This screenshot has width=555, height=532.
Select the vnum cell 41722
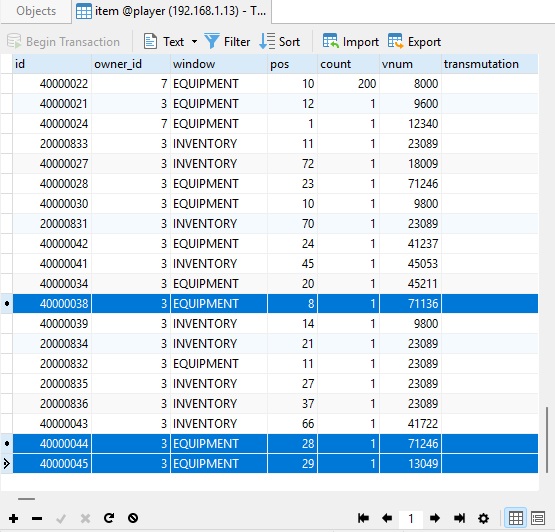point(411,424)
